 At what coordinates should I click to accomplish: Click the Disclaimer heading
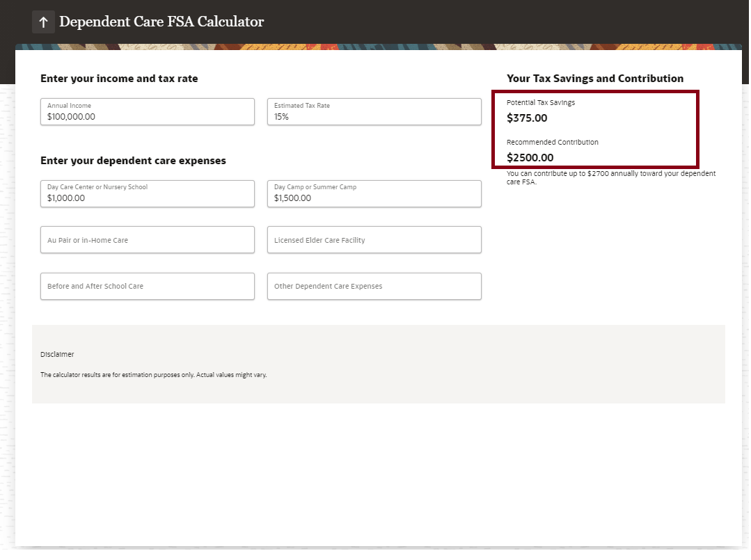coord(57,355)
